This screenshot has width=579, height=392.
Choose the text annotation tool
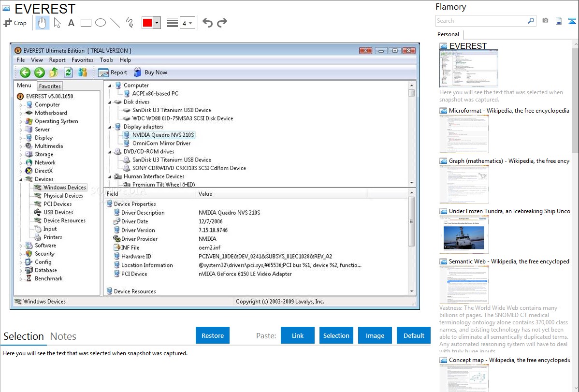coord(71,23)
